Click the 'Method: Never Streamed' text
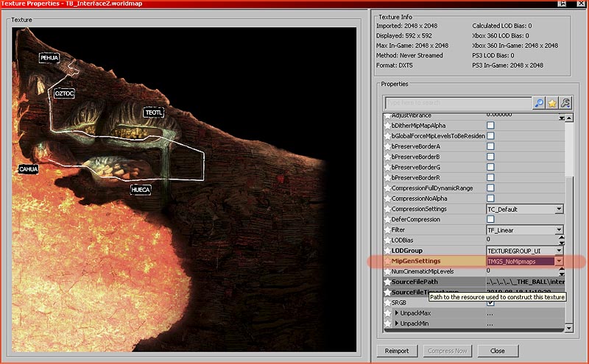Screen dimensions: 589x364 point(409,56)
